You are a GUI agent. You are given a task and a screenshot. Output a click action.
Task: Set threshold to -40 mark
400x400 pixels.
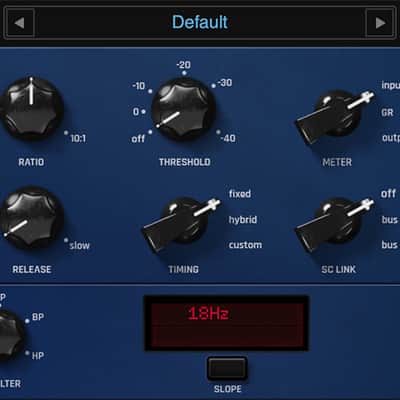tap(228, 138)
